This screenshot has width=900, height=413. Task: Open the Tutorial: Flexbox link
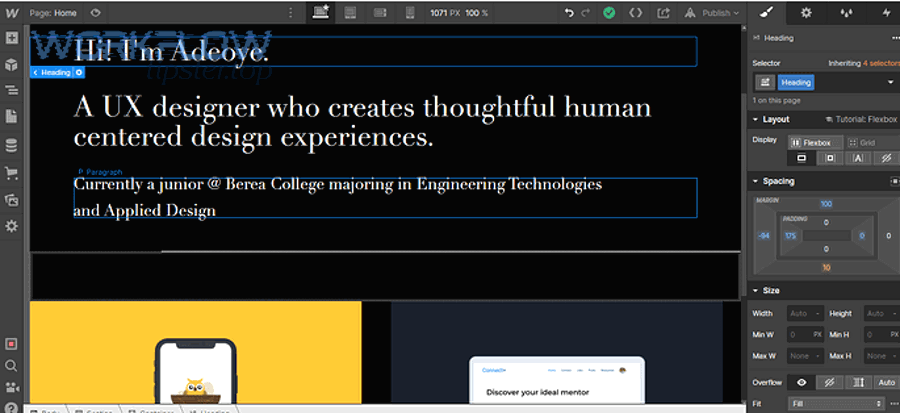[x=860, y=119]
